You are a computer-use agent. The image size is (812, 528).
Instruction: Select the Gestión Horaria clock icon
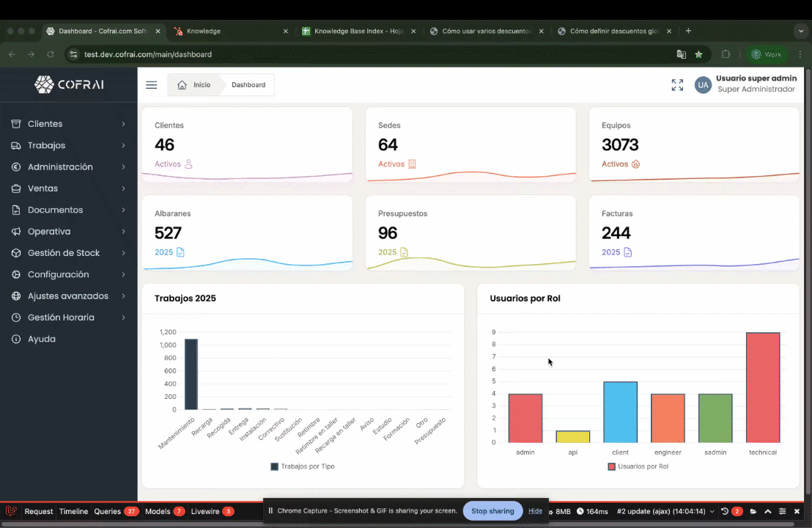tap(15, 317)
